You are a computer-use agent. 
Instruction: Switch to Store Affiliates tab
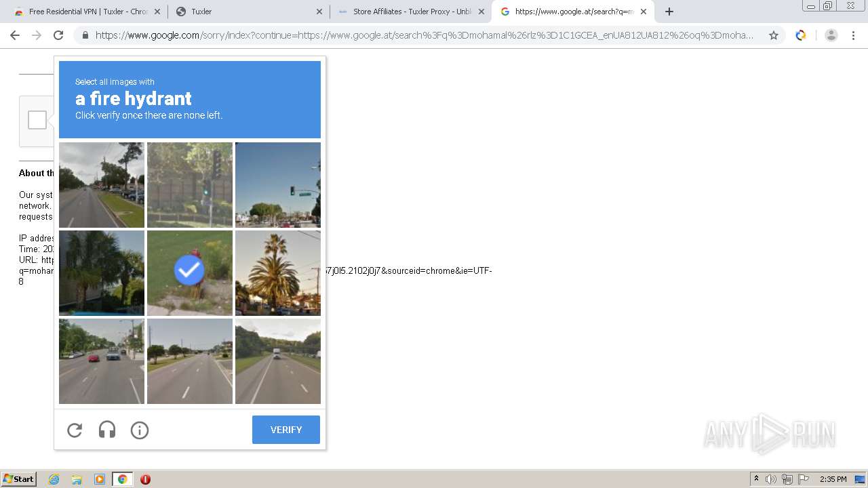(410, 12)
